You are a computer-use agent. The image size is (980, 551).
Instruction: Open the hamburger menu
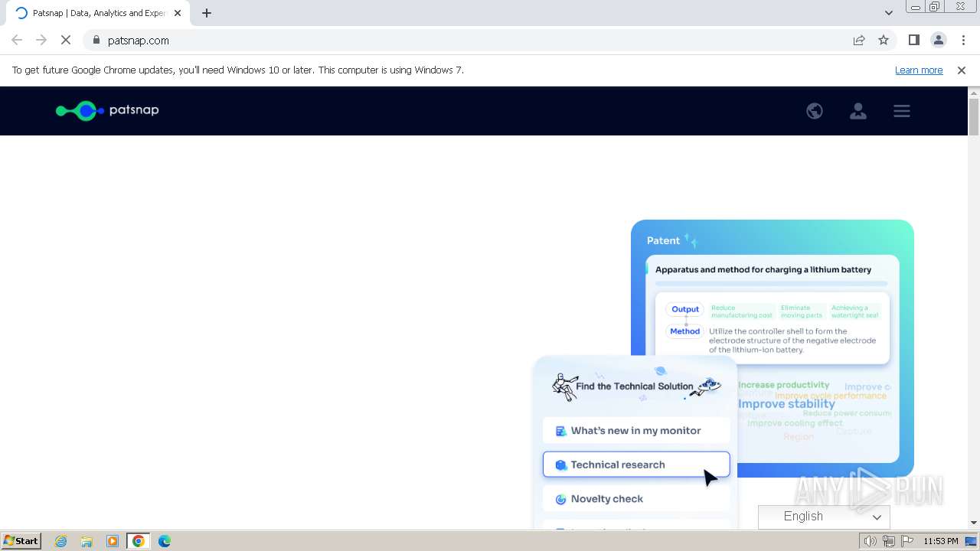pyautogui.click(x=902, y=111)
